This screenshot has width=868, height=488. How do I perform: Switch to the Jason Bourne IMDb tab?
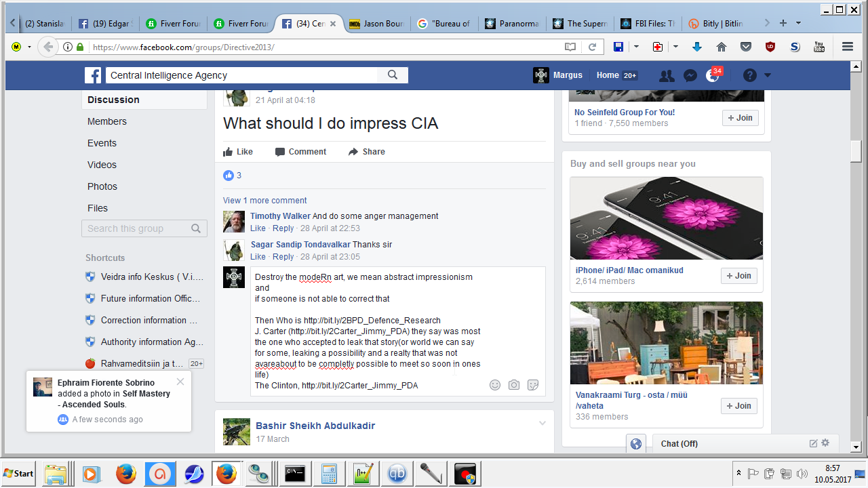[376, 23]
